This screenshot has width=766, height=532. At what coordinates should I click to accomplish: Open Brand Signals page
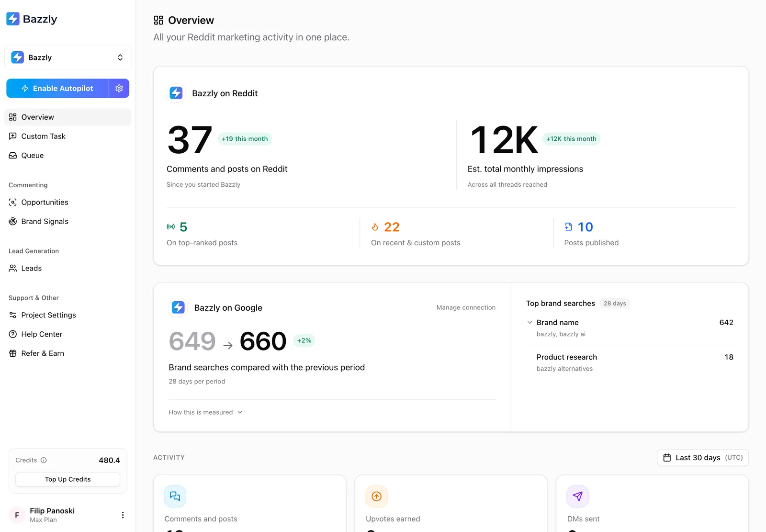click(x=68, y=222)
